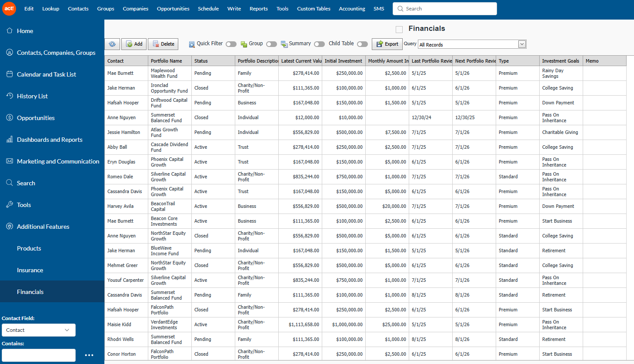Enable the Quick Filter toggle
The image size is (634, 364).
[x=231, y=44]
